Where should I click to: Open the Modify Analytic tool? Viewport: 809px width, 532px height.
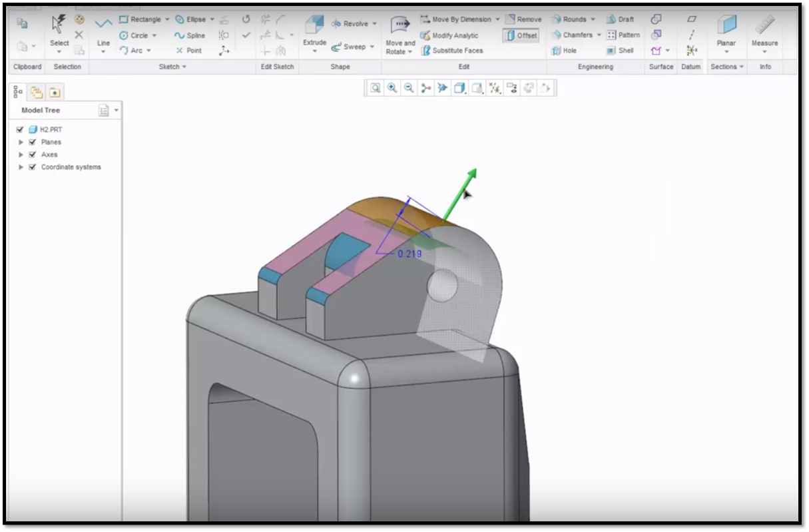[449, 35]
